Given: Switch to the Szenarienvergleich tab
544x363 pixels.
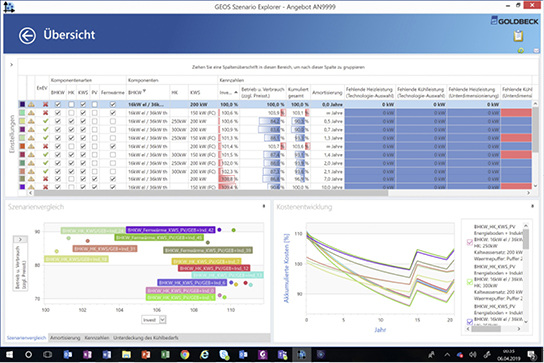Looking at the screenshot, I should [26, 338].
